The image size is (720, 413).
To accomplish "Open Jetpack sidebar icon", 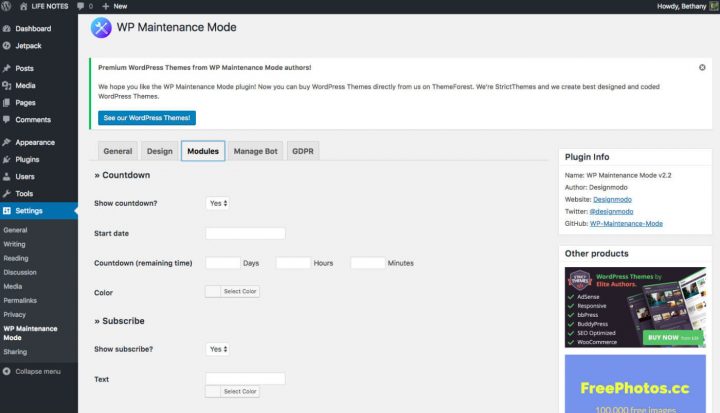I will pyautogui.click(x=6, y=45).
